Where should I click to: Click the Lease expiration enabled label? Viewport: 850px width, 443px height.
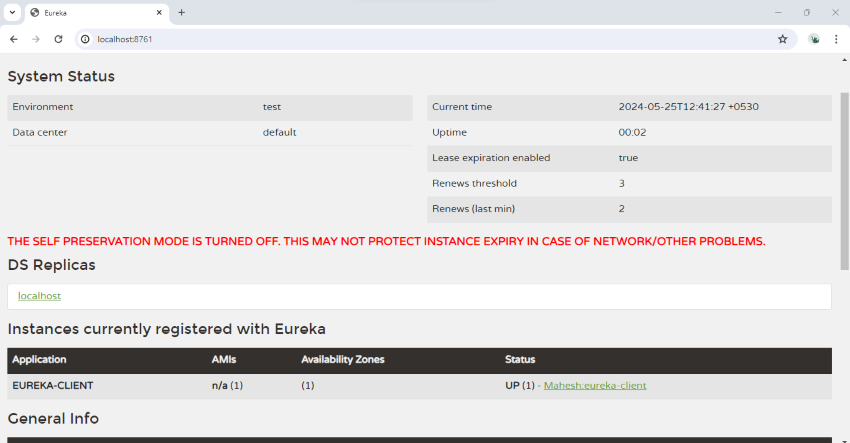click(491, 158)
